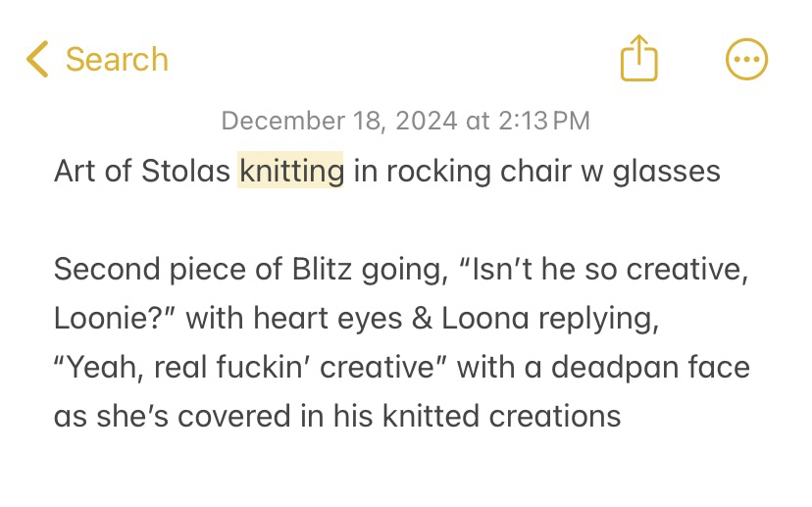Go back to Search
Image resolution: width=812 pixels, height=507 pixels.
coord(116,59)
